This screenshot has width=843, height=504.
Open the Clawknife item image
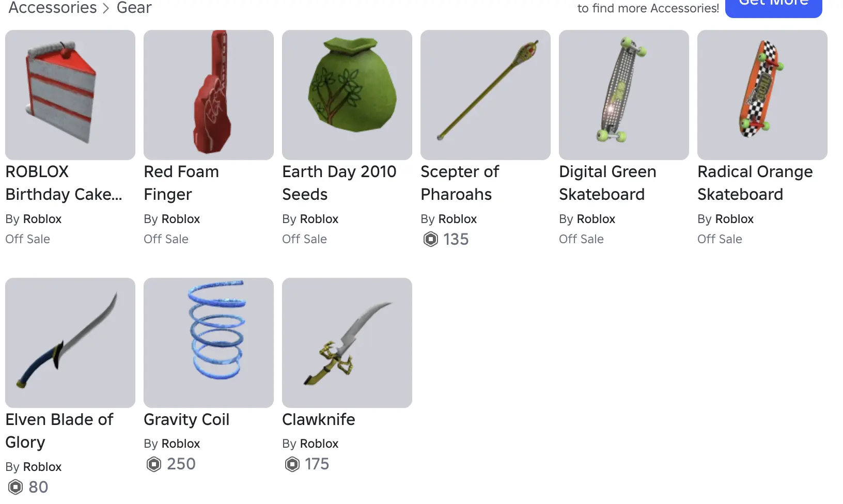(347, 343)
